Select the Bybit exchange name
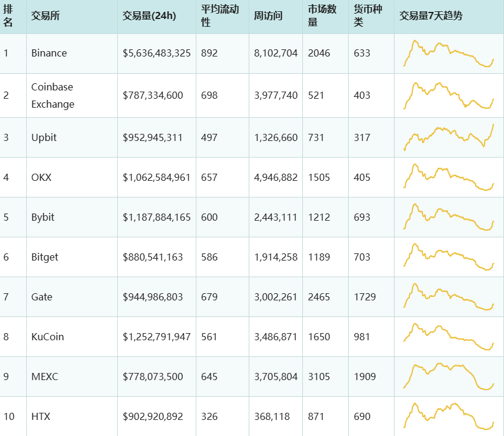Viewport: 504px width, 436px height. point(43,217)
